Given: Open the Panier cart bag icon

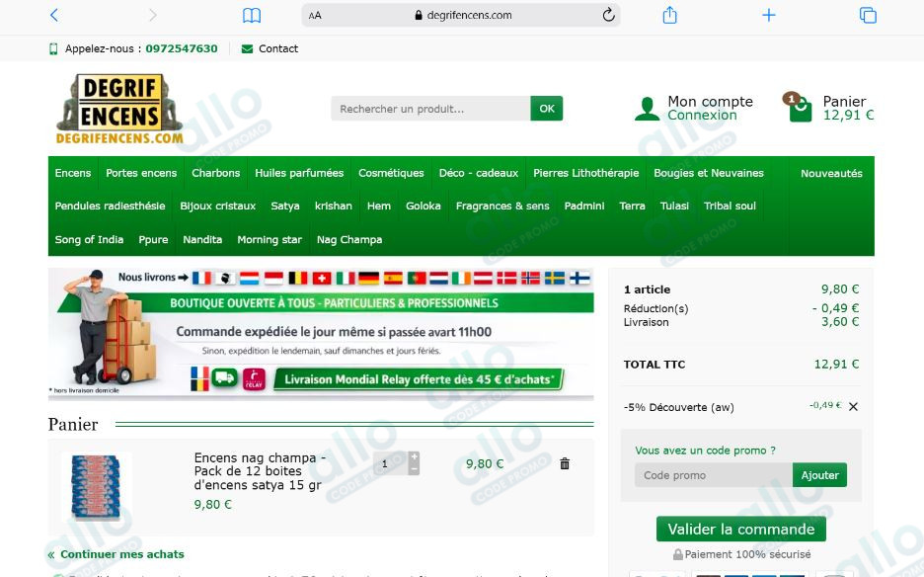Looking at the screenshot, I should (x=800, y=108).
